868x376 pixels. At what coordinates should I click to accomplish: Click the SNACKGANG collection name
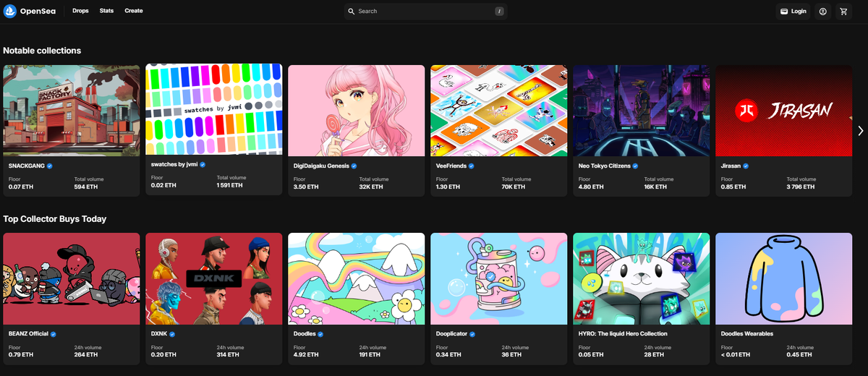[x=27, y=166]
